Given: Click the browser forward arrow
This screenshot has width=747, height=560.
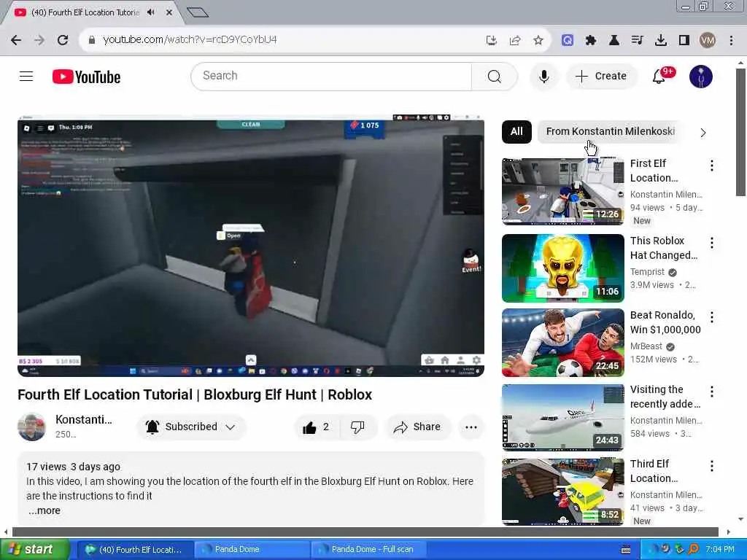Looking at the screenshot, I should [x=39, y=40].
